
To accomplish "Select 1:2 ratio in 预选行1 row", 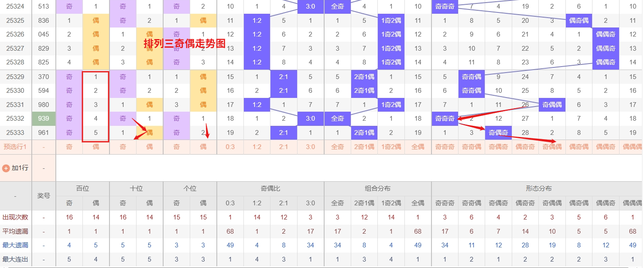I will tap(257, 147).
